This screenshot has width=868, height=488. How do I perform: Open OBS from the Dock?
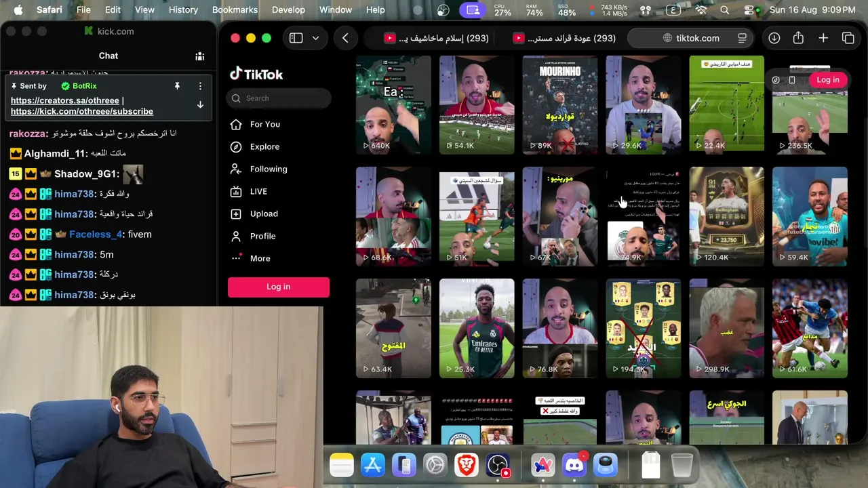coord(498,466)
